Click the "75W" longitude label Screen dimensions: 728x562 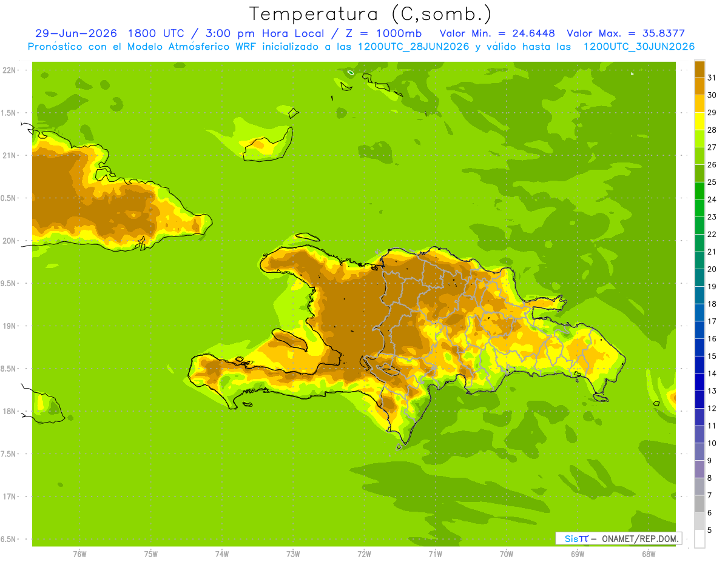coord(150,554)
